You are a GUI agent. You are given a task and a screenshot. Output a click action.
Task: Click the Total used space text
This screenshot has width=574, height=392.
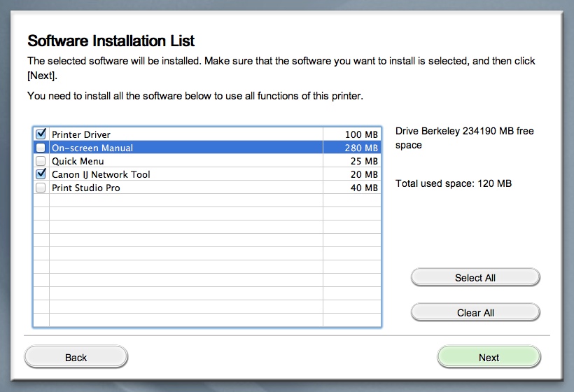click(453, 183)
